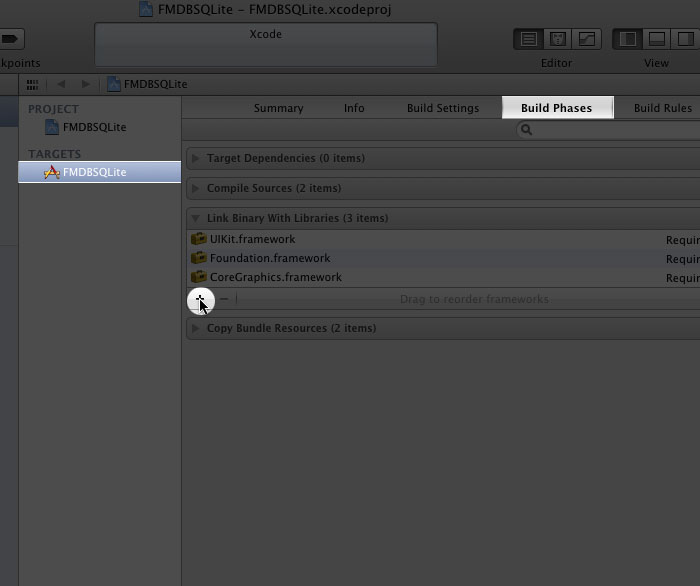
Task: Click the UIKit.framework toolbox icon
Action: pos(199,239)
